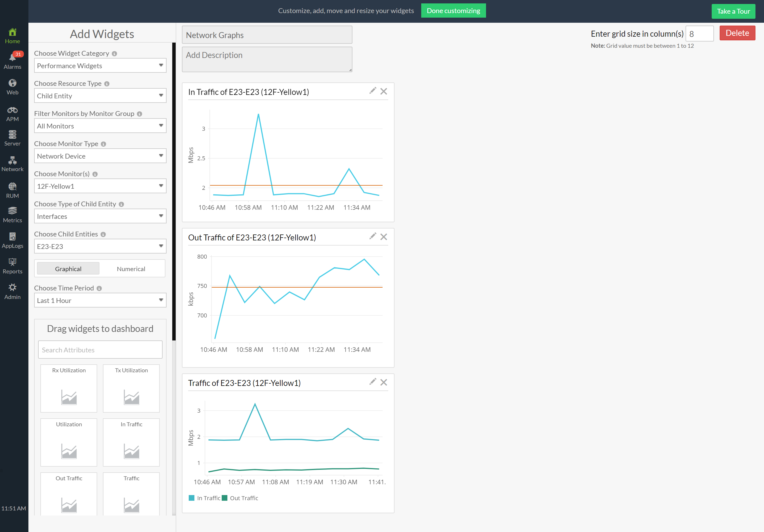Switch to Graphical view
This screenshot has height=532, width=764.
click(x=68, y=269)
